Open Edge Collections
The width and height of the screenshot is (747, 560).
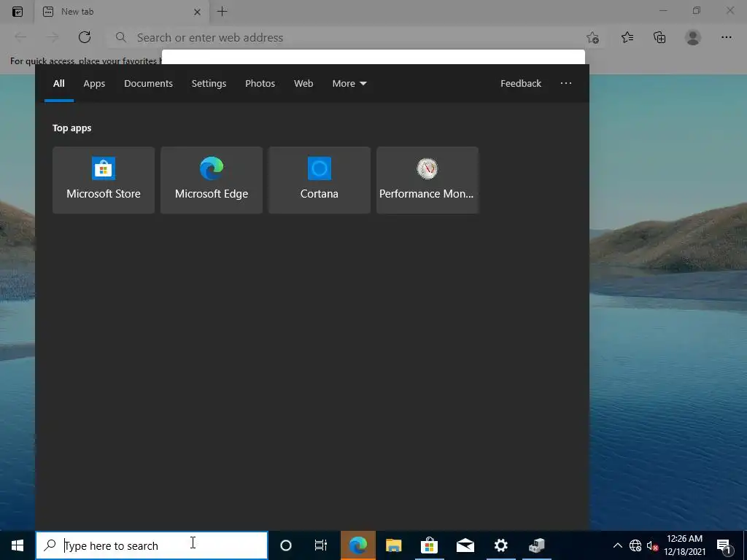pos(659,37)
